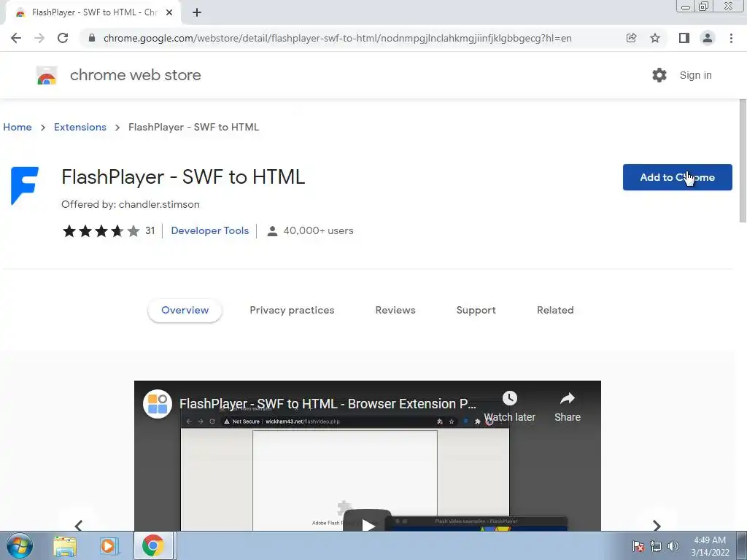Open the Windows Start menu
747x560 pixels.
[20, 545]
